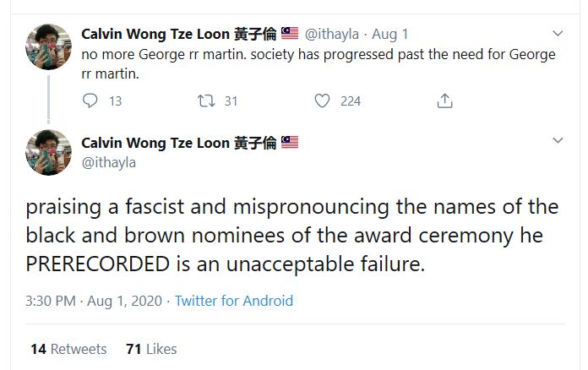Click the retweet arrows icon
The height and width of the screenshot is (370, 588).
pyautogui.click(x=205, y=101)
